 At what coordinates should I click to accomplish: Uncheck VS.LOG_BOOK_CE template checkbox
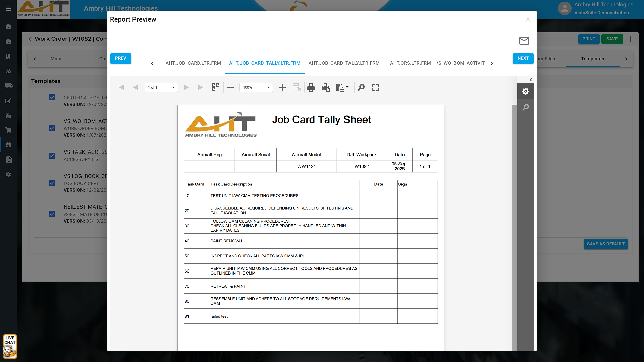52,183
